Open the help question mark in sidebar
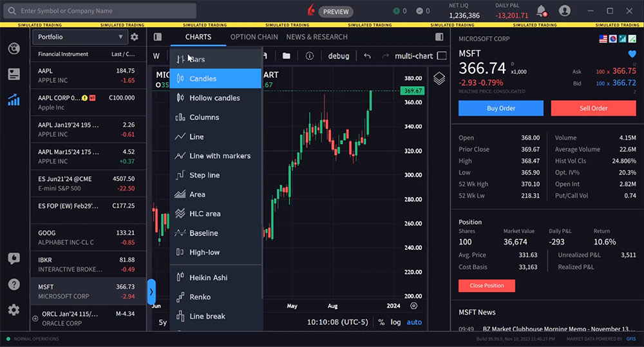Screen dimensions: 644x347 click(x=14, y=285)
